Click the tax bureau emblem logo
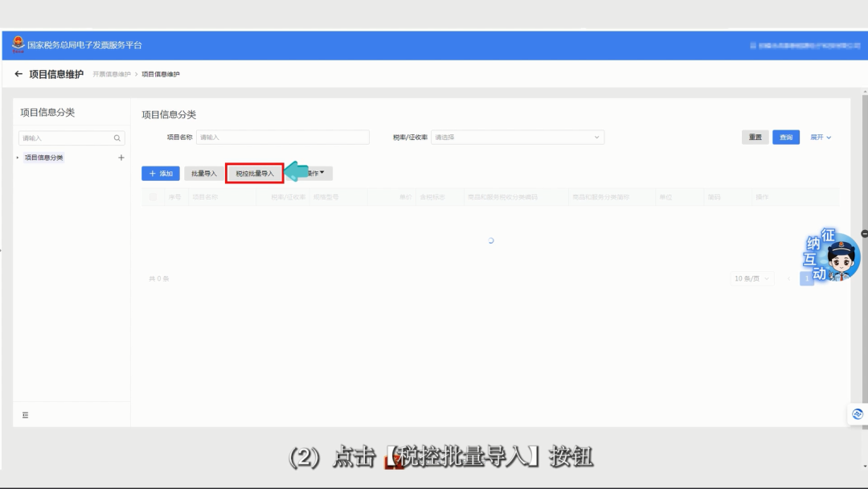The image size is (868, 489). pyautogui.click(x=18, y=45)
